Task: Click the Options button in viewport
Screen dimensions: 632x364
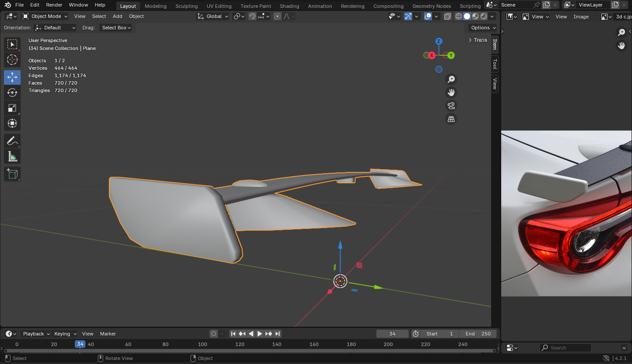Action: [483, 28]
